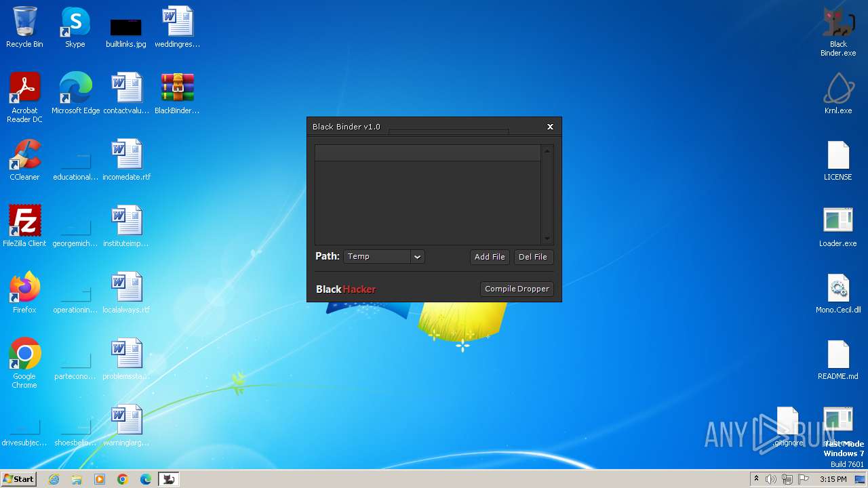Launch Firefox desktop shortcut
Image resolution: width=868 pixels, height=488 pixels.
[24, 293]
